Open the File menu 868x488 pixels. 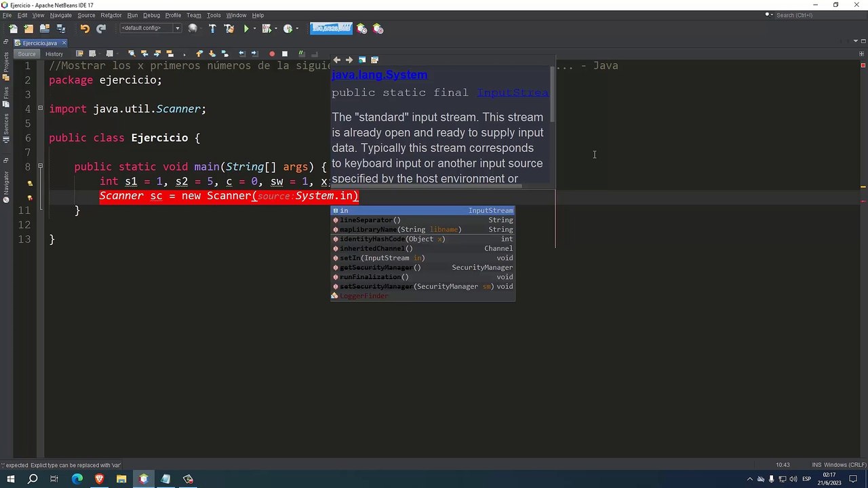7,15
